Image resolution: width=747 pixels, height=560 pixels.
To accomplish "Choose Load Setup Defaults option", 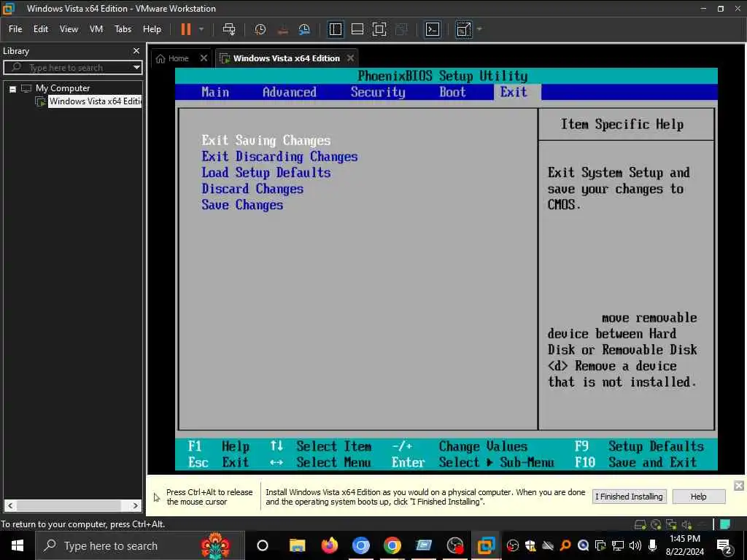I will (266, 172).
